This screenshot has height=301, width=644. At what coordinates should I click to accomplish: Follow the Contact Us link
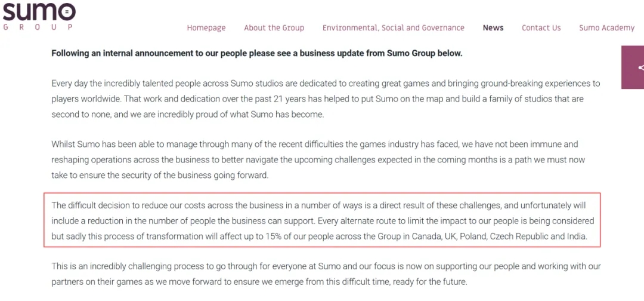[x=541, y=28]
